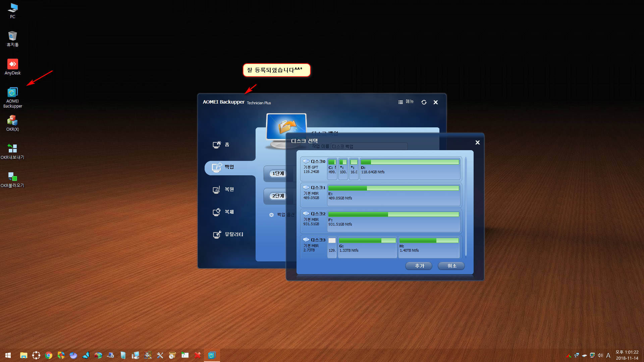
Task: Select the F: 931.51GB Ntfs partition
Action: pos(394,221)
